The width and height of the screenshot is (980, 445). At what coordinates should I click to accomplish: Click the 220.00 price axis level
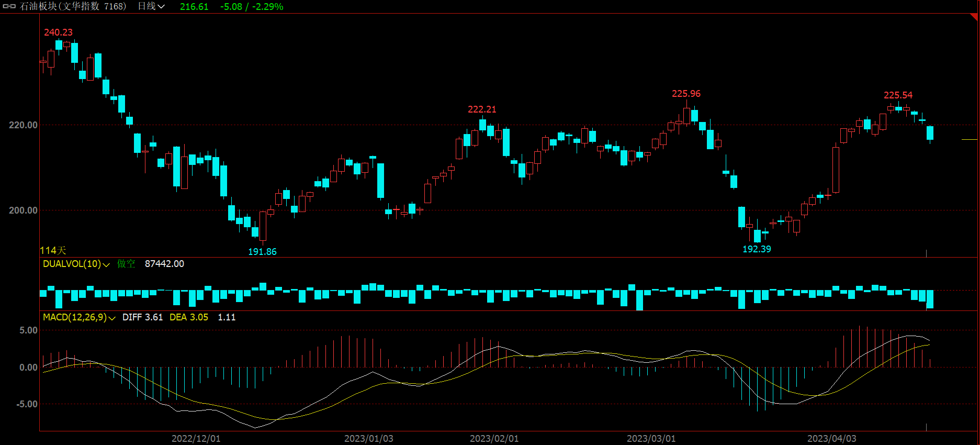tap(23, 125)
